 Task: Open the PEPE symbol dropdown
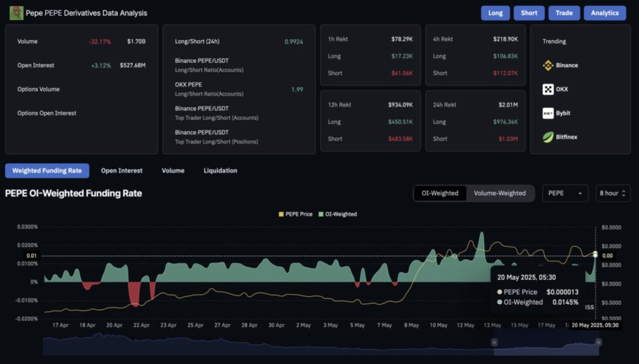(565, 193)
